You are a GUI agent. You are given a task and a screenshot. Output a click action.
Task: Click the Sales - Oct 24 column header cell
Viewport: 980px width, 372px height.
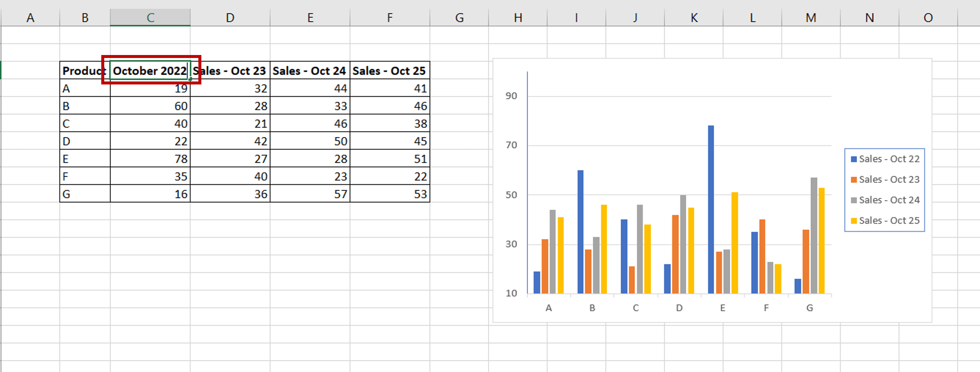point(310,71)
